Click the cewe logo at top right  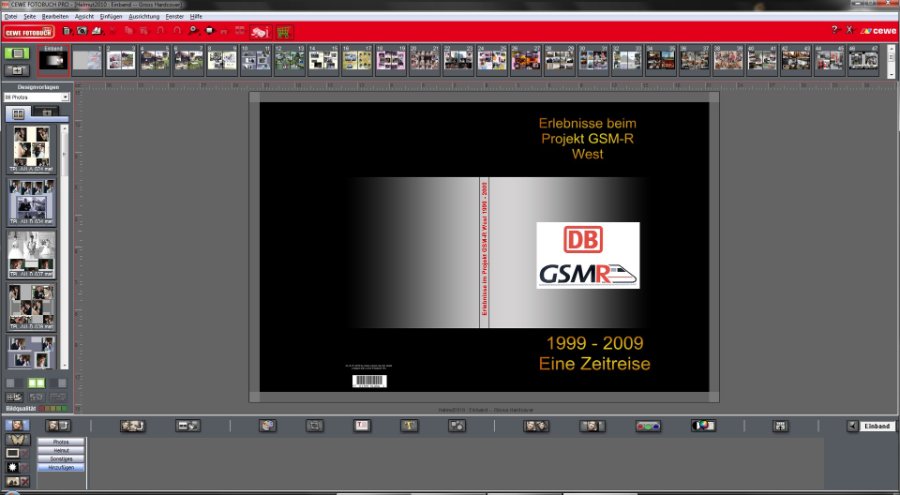point(879,30)
